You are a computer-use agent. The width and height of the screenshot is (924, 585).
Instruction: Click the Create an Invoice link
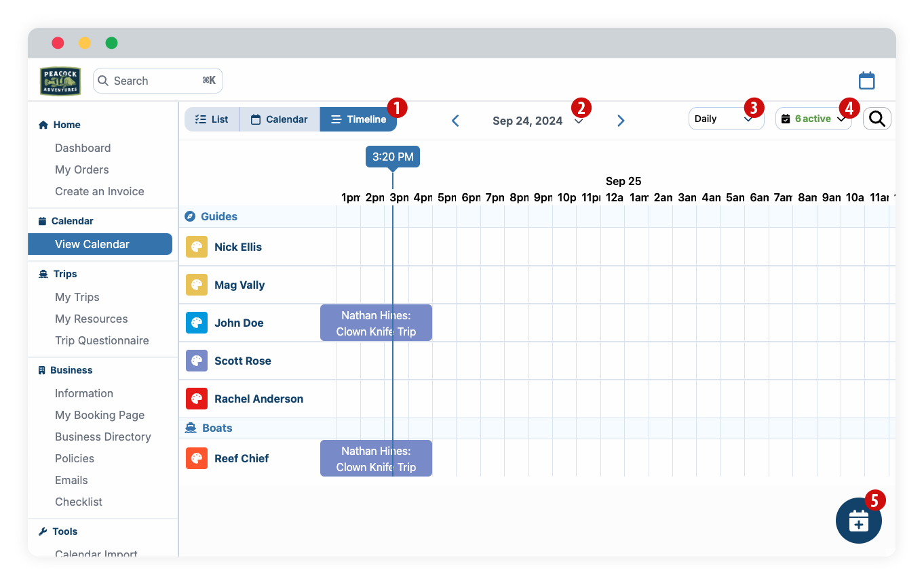(x=100, y=191)
